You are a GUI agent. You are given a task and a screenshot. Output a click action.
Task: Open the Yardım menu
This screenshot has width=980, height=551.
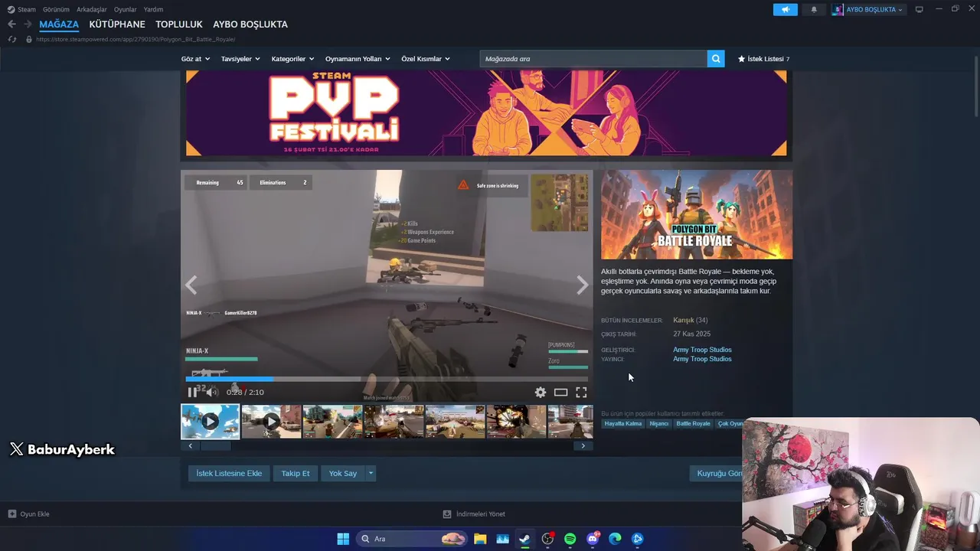pyautogui.click(x=153, y=9)
